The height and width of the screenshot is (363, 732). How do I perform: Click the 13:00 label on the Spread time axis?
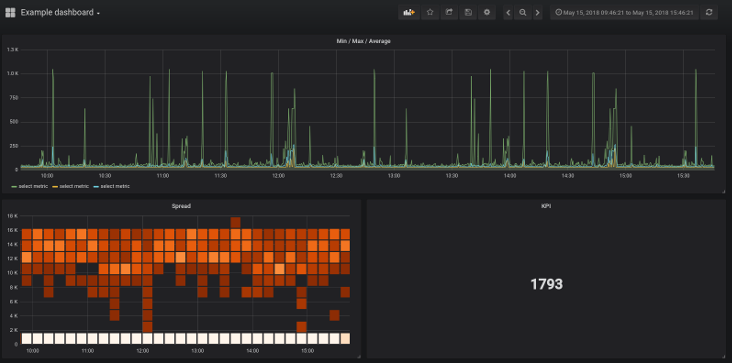(197, 350)
